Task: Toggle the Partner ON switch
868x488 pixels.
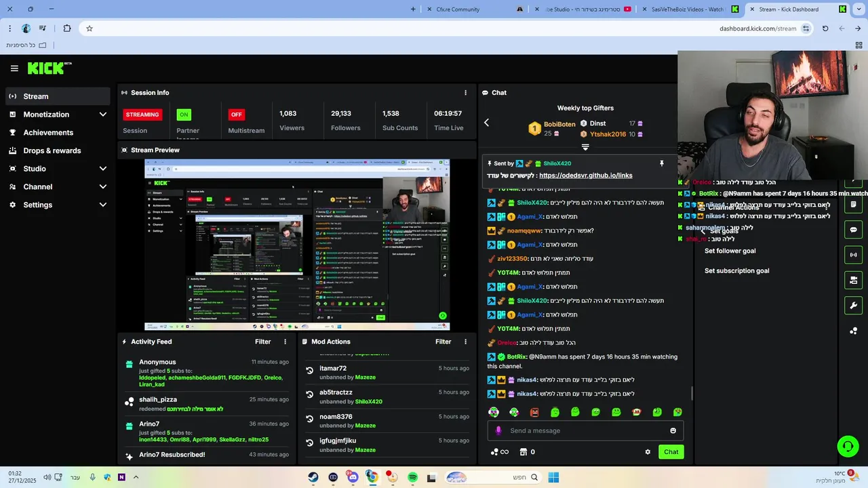Action: tap(183, 115)
